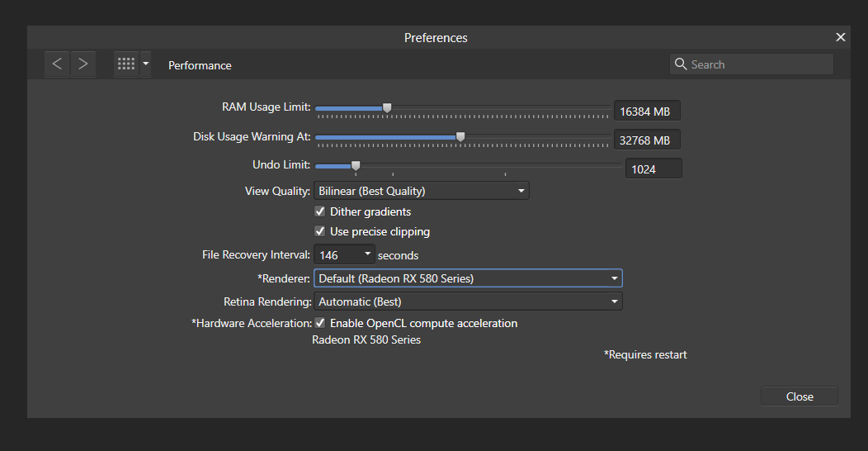Screen dimensions: 868x451
Task: Toggle Enable OpenCL compute acceleration
Action: coord(320,323)
